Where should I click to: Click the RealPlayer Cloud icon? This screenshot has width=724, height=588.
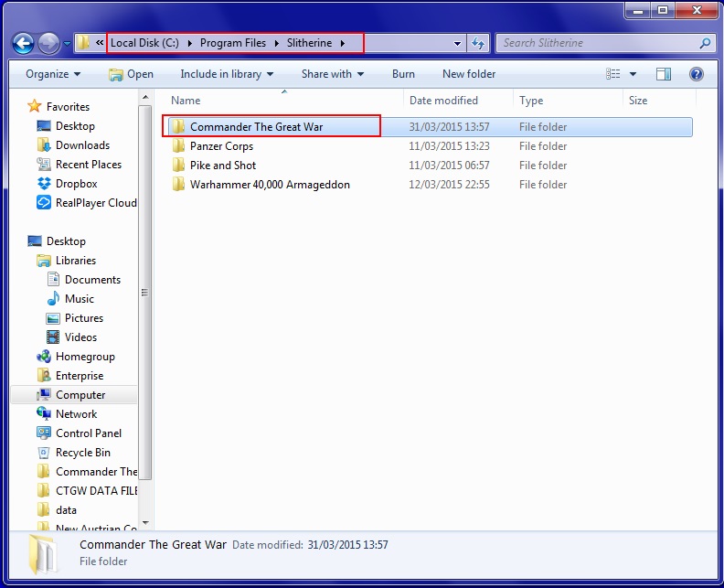click(x=44, y=203)
